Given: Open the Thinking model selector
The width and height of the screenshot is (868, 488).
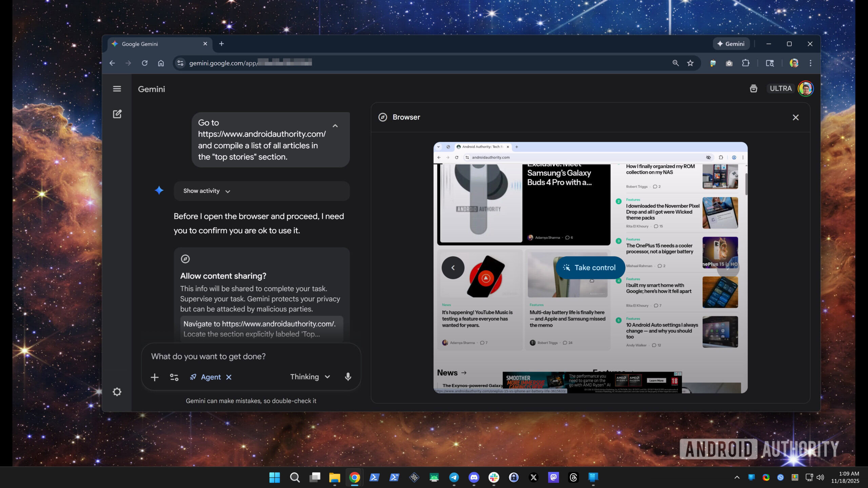Looking at the screenshot, I should (x=310, y=377).
